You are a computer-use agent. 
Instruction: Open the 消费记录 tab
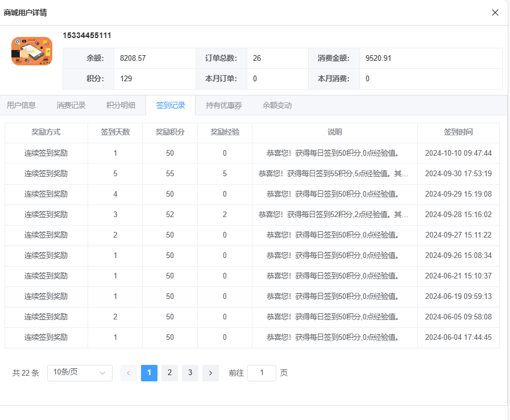point(71,105)
